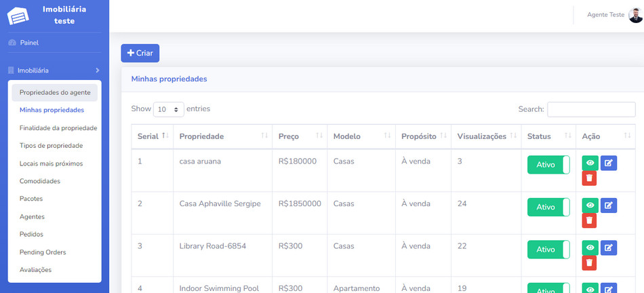
Task: Sort table by Propriedade column
Action: (222, 136)
